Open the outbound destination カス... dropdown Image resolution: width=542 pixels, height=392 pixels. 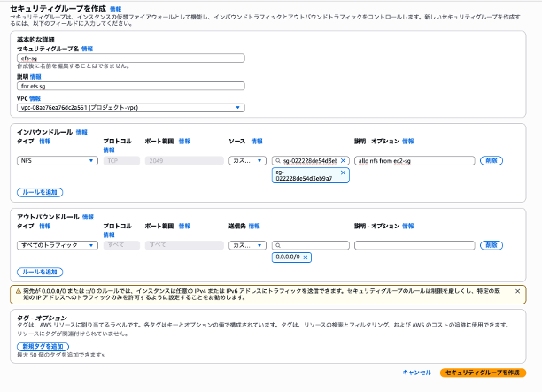247,245
